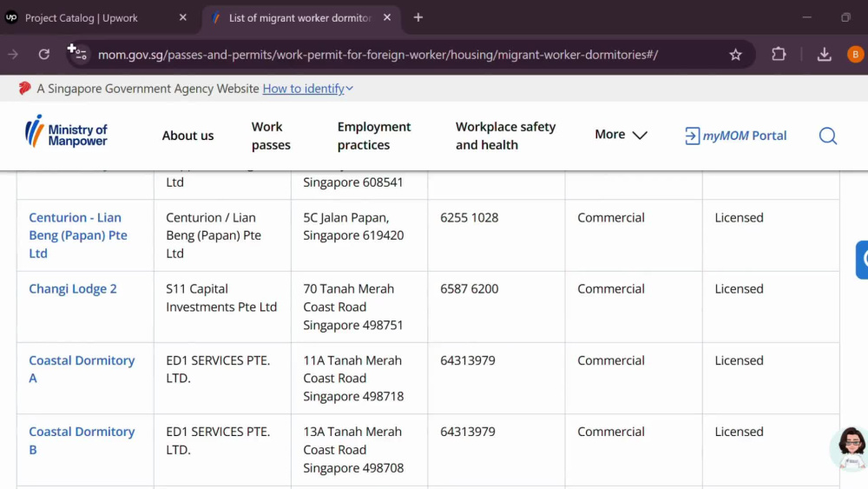Click Commercial in Centurion Lian Beng row
Image resolution: width=868 pixels, height=489 pixels.
pos(610,218)
